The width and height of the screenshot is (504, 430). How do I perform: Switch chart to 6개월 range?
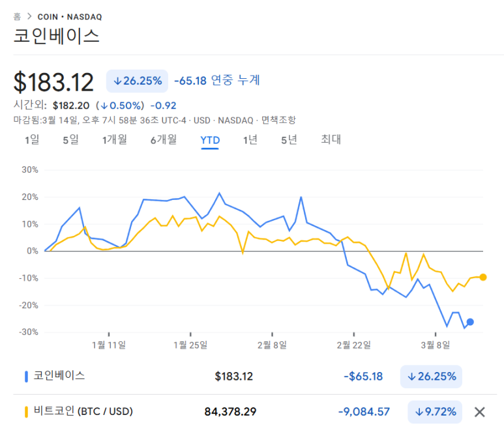point(164,139)
